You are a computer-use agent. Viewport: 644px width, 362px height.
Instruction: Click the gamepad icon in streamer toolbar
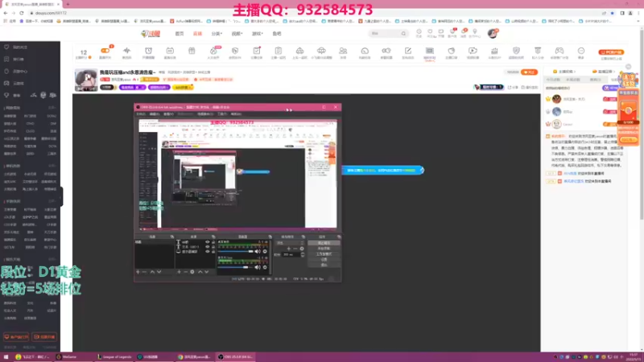click(559, 51)
